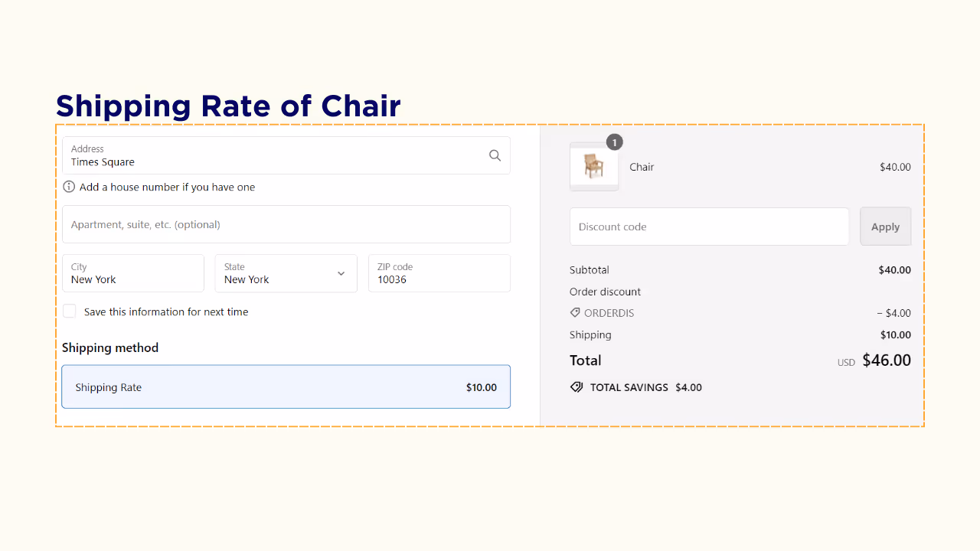Click the Chair price $40.00 beside thumbnail

pyautogui.click(x=895, y=167)
